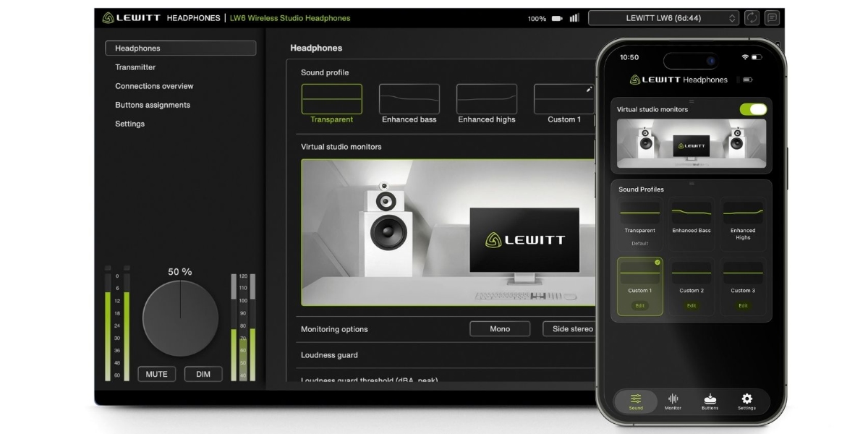Viewport: 868px width, 434px height.
Task: Tap the LEWITT logo in the phone app header
Action: [x=655, y=80]
